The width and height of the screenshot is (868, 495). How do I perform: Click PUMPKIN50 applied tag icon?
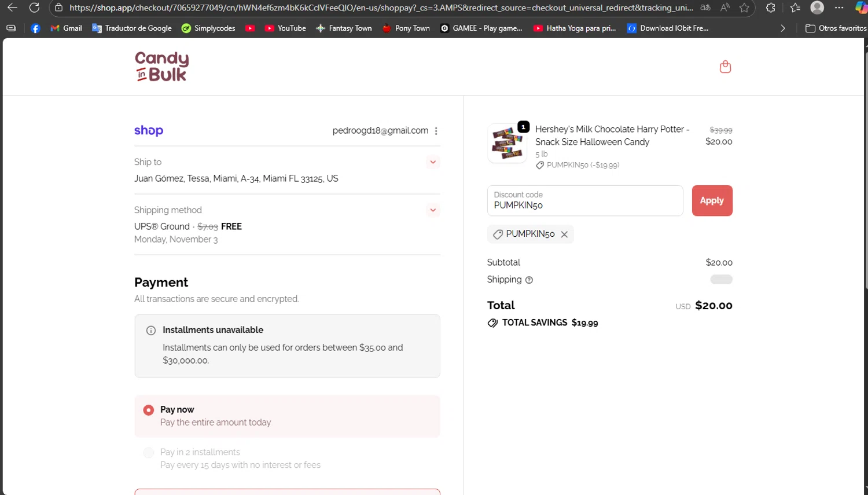pyautogui.click(x=498, y=234)
